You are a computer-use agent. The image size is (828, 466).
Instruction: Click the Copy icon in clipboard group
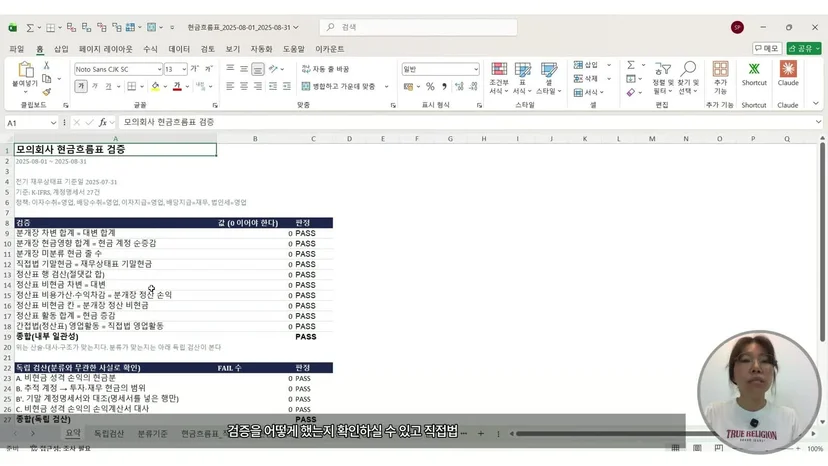point(46,79)
